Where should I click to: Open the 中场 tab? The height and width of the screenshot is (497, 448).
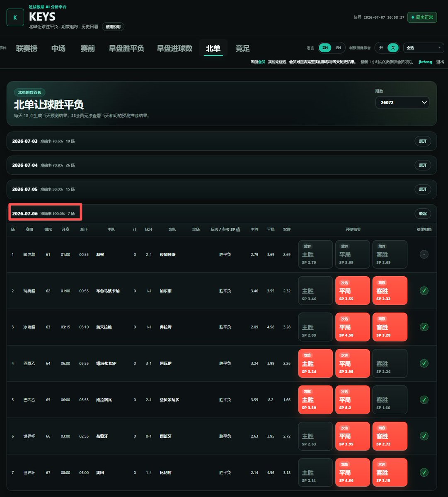[x=58, y=48]
